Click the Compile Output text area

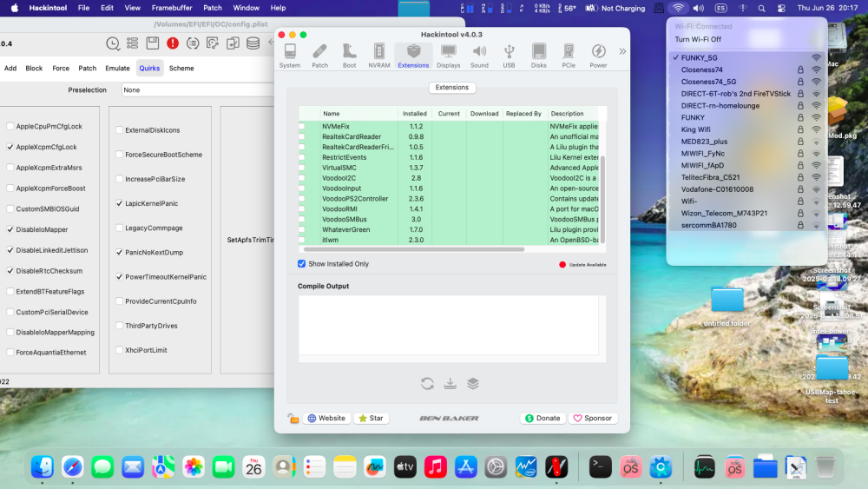coord(449,325)
